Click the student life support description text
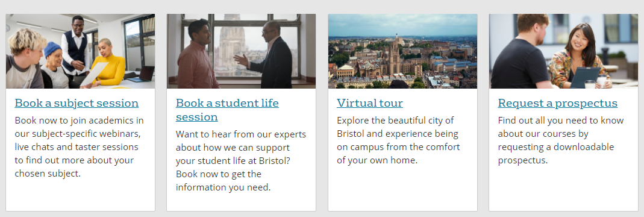Image resolution: width=644 pixels, height=217 pixels. pos(241,161)
